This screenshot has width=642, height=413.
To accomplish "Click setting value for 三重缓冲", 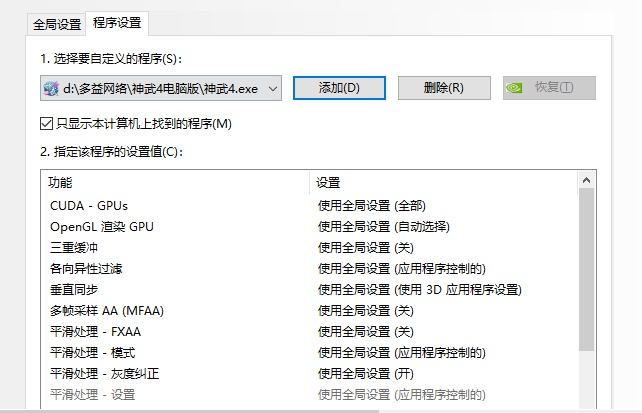I will [x=366, y=248].
